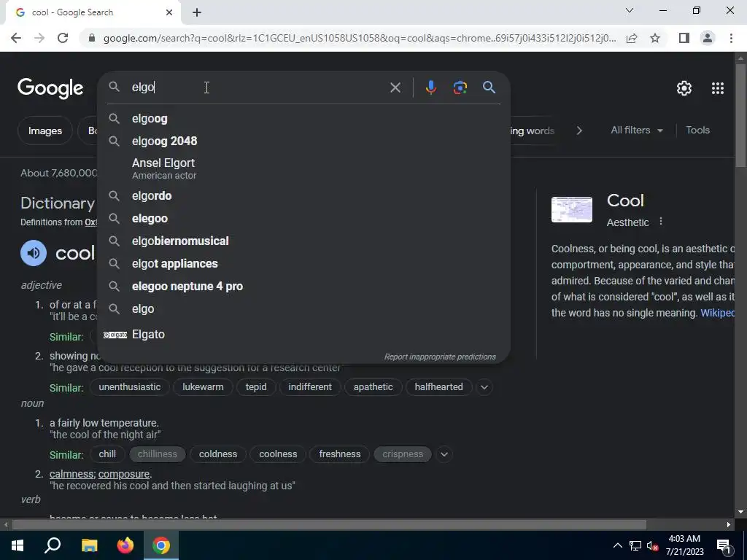The width and height of the screenshot is (747, 560).
Task: Click 'apathetic' synonym chip
Action: [373, 387]
